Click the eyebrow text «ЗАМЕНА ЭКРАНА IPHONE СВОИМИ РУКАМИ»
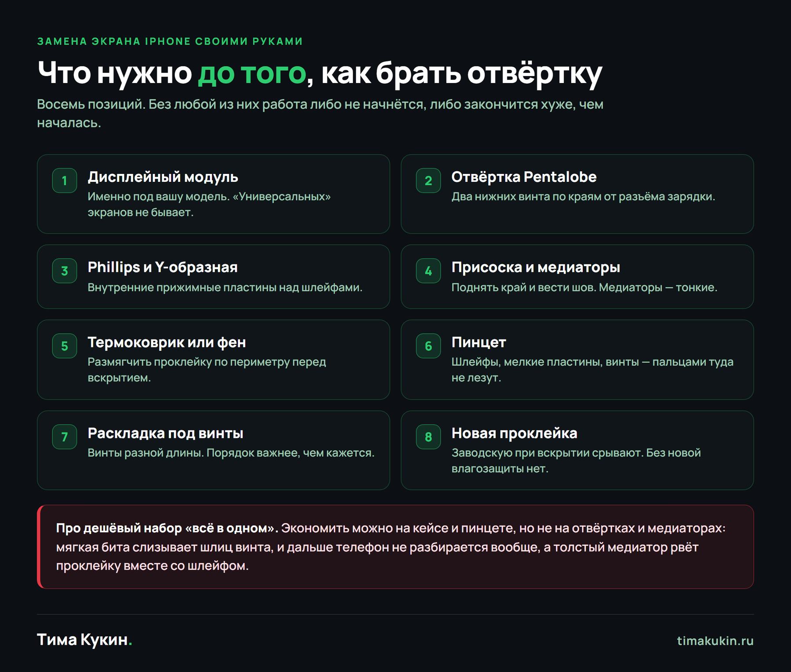The width and height of the screenshot is (791, 672). (170, 41)
